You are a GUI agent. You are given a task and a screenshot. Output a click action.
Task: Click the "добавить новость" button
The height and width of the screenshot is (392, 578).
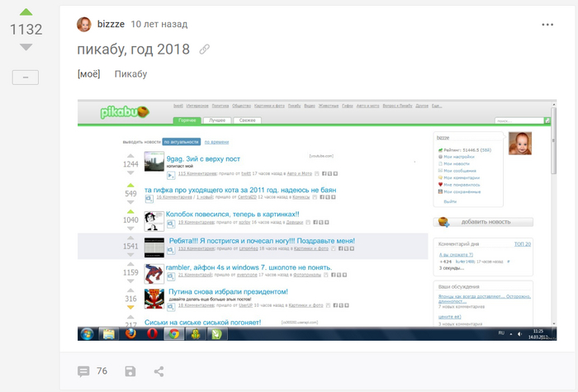coord(483,222)
